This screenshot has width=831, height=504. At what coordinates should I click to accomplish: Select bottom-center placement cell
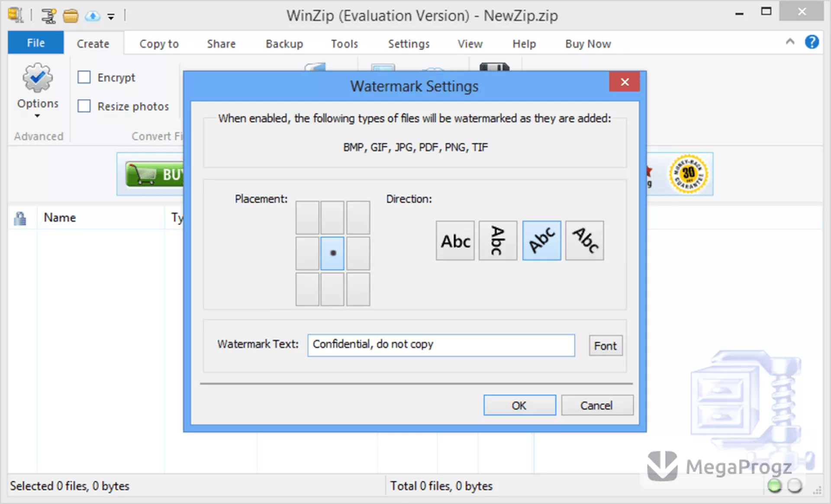coord(332,289)
